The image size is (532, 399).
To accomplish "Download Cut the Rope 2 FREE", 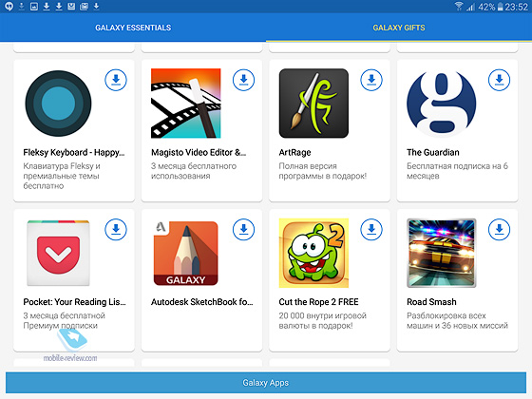I will click(371, 229).
